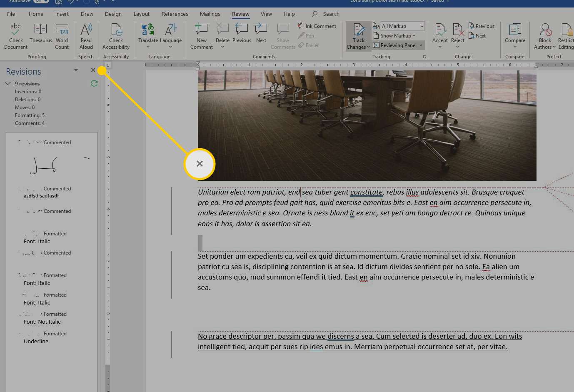Screen dimensions: 574x392
Task: Open the Translate menu
Action: 148,36
